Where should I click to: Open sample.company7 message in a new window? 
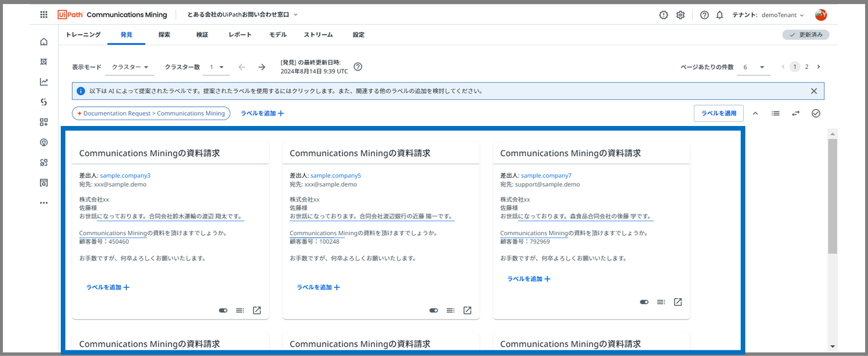point(678,302)
